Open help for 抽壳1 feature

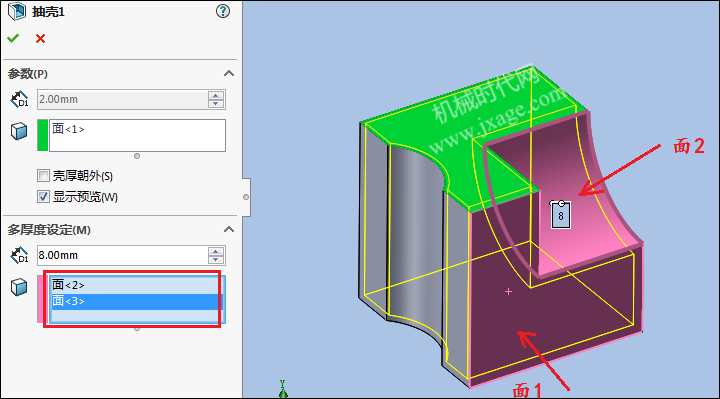point(223,11)
